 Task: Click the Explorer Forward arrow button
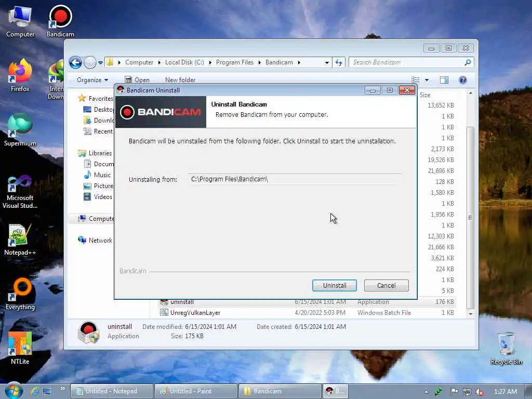90,62
